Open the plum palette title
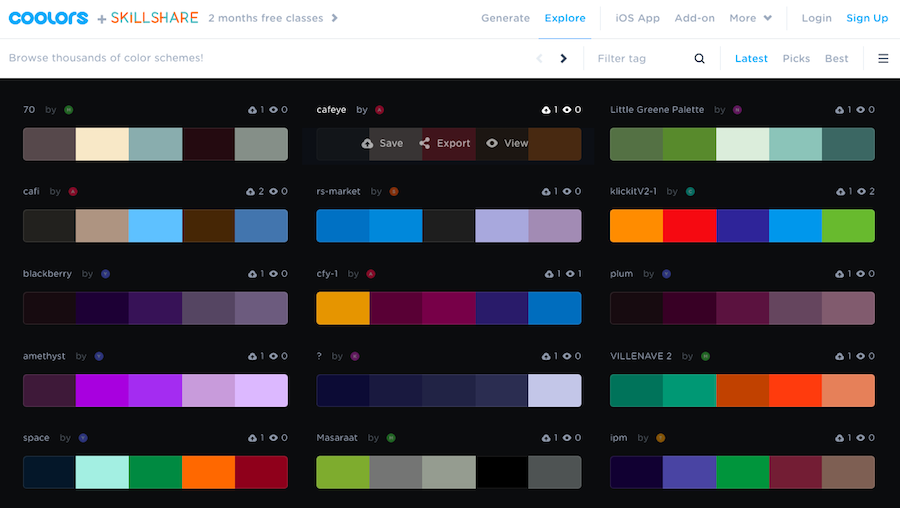 pos(622,274)
